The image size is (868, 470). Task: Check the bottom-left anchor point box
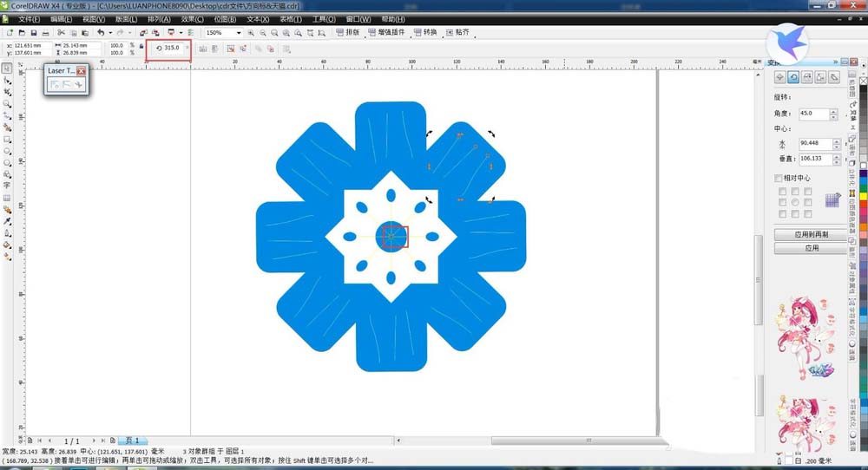pos(782,214)
